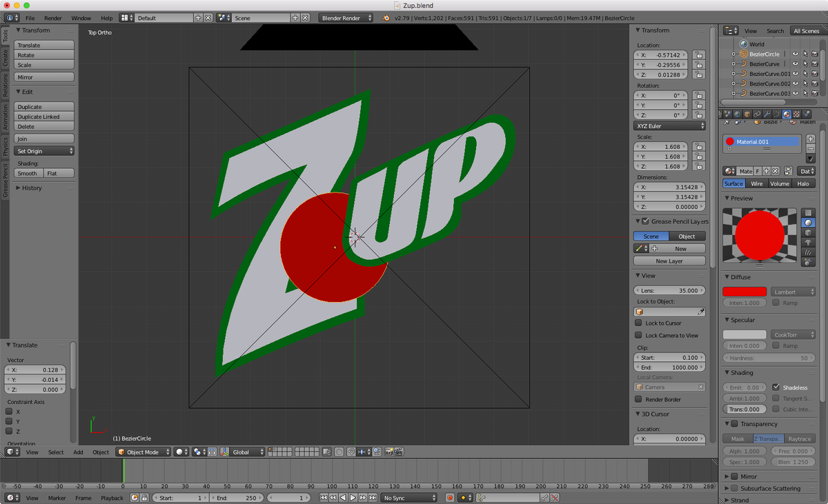Open the Constraints chain-link properties tab

[757, 114]
